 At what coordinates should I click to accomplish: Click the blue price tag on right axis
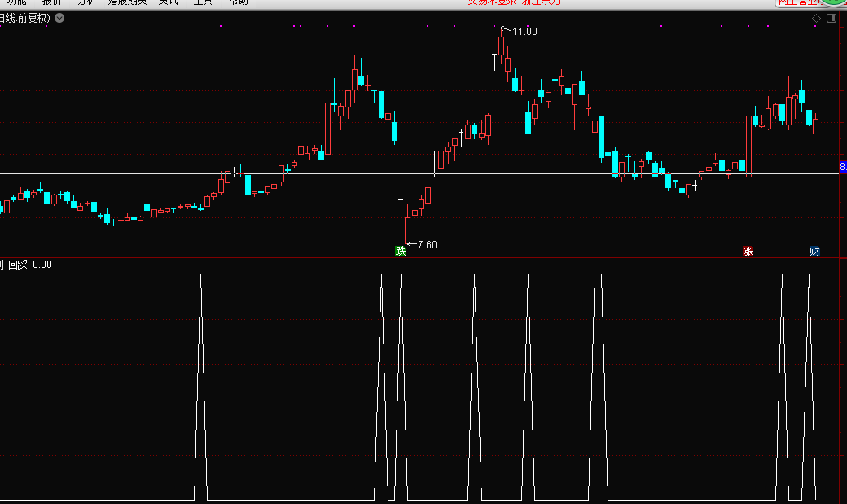(842, 167)
